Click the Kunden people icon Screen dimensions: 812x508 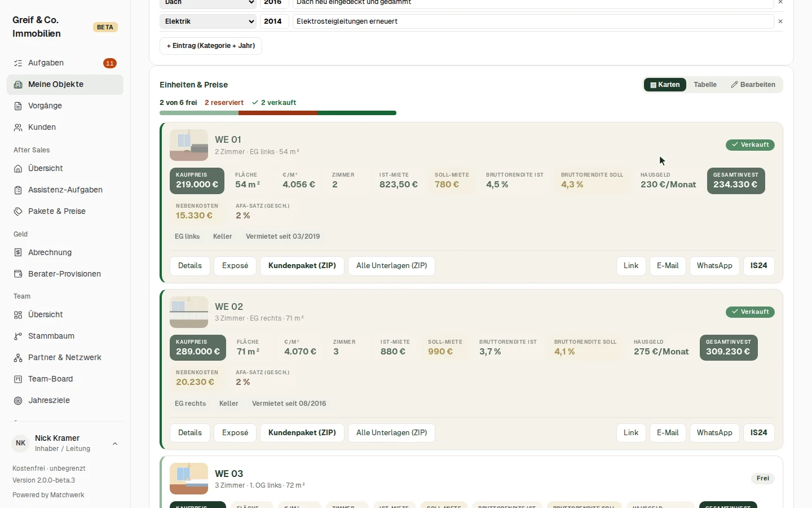click(x=18, y=128)
